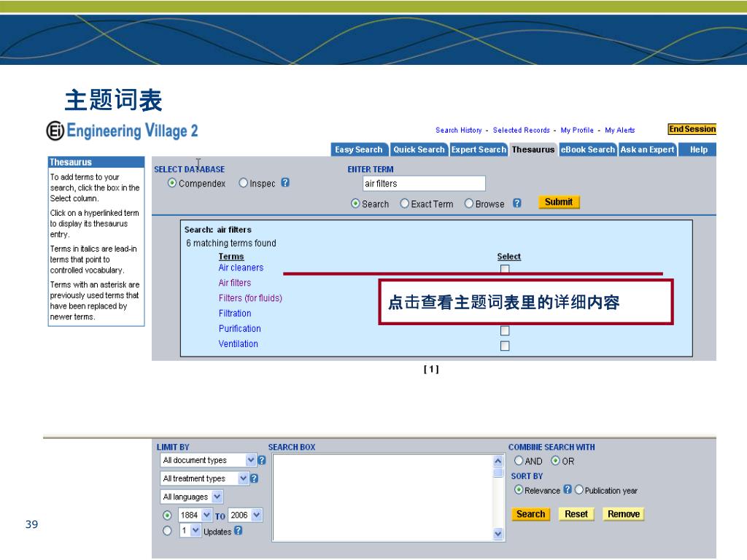The height and width of the screenshot is (560, 747).
Task: Open the My Alerts link
Action: click(620, 130)
